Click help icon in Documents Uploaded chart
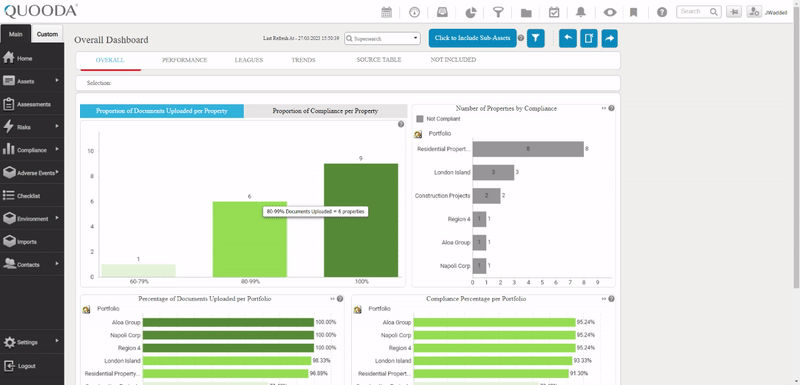 (x=401, y=124)
